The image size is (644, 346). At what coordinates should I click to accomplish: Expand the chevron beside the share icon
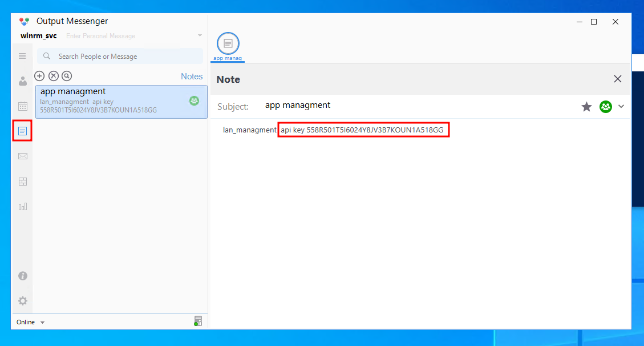click(621, 106)
